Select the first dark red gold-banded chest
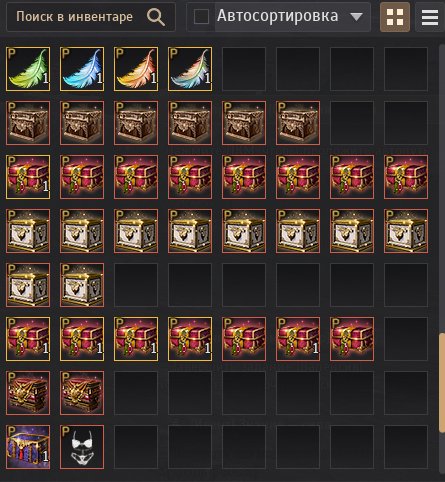Viewport: 445px width, 482px height. coord(28,393)
